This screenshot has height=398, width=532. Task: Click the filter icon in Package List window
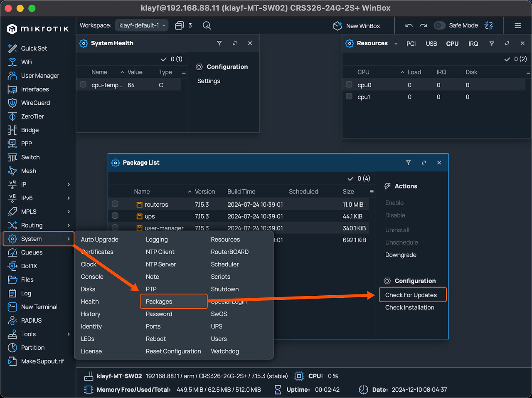408,163
